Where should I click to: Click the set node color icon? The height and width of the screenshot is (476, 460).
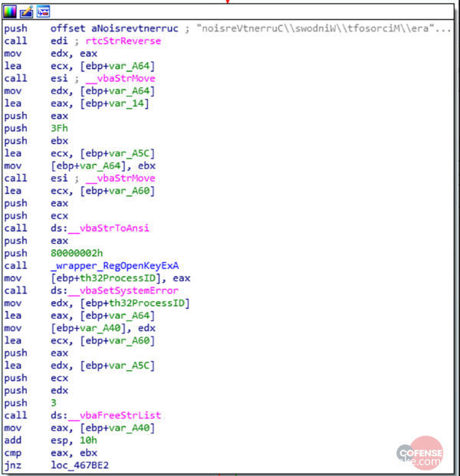coord(10,11)
